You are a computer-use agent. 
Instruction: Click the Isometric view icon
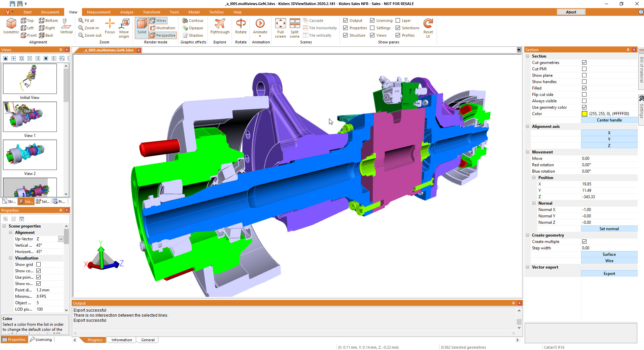[x=11, y=24]
